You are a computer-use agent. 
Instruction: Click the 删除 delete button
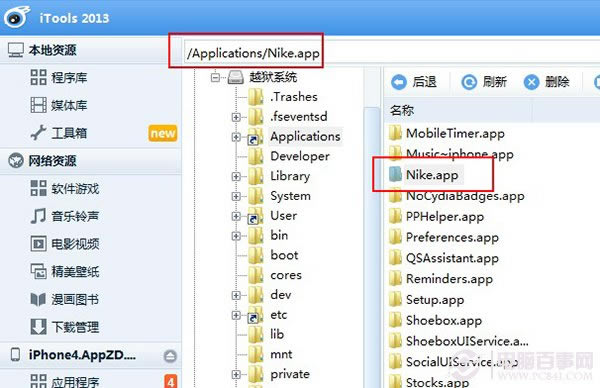546,82
